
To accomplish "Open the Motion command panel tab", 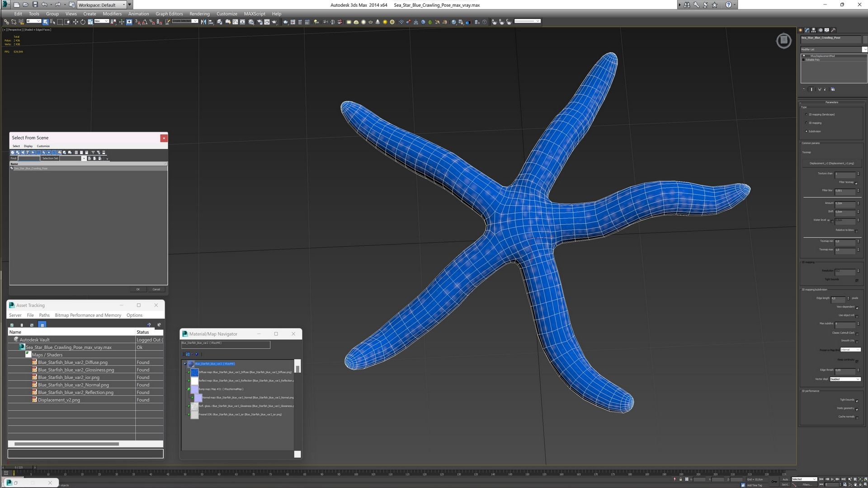I will 821,30.
